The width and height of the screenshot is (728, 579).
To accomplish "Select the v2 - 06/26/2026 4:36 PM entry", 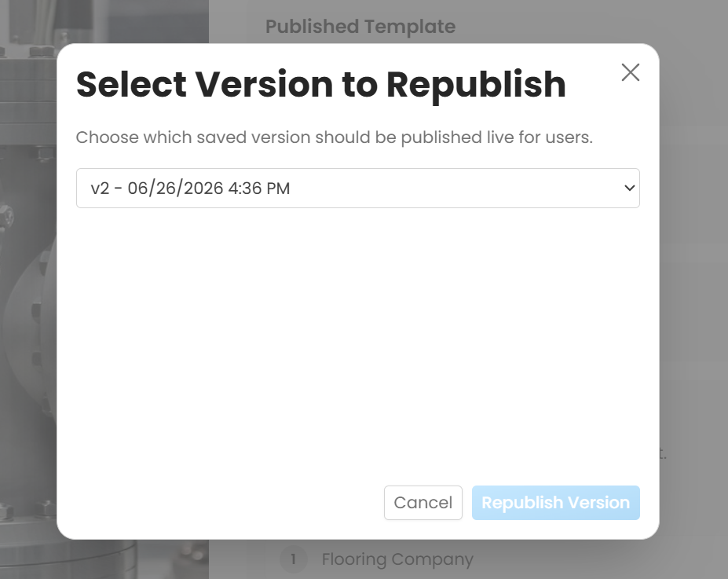I will tap(190, 188).
